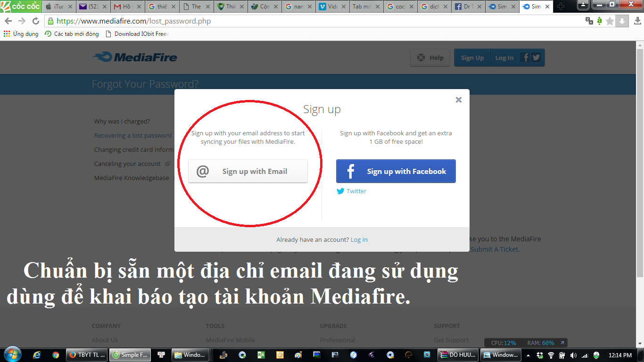Reload the page with the refresh icon
The image size is (644, 362).
pos(36,21)
